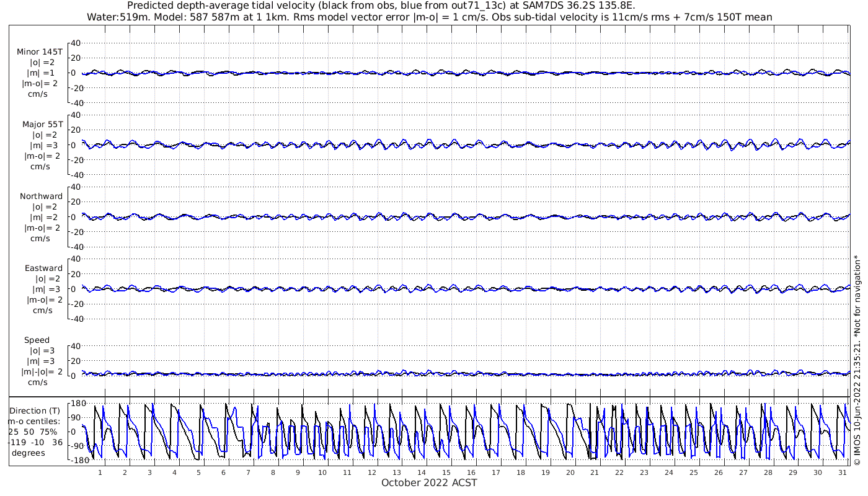Image resolution: width=868 pixels, height=496 pixels.
Task: Click the 'Direction (T)' panel label
Action: [x=36, y=411]
